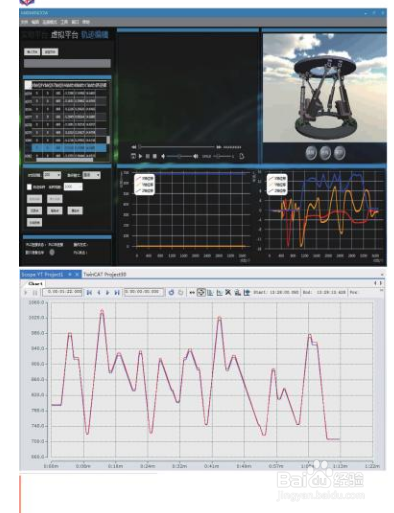This screenshot has height=513, width=394.
Task: Toggle first legend entry in the right chart
Action: click(277, 179)
